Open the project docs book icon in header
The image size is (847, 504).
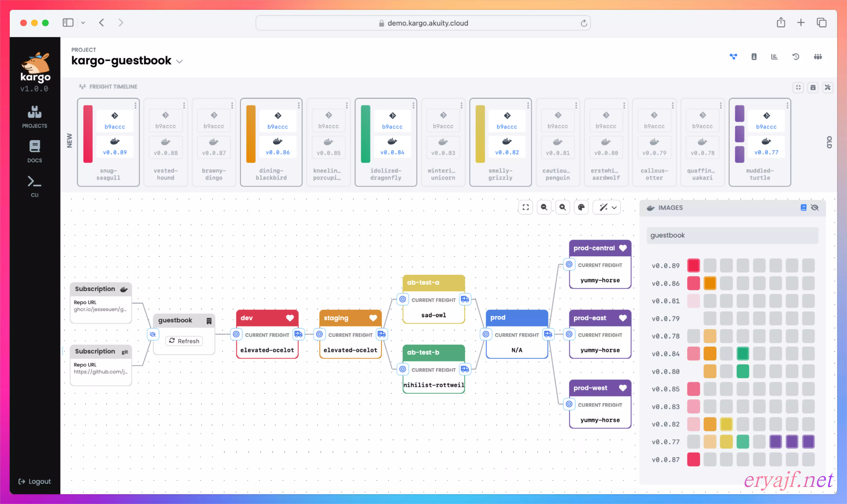coord(754,57)
